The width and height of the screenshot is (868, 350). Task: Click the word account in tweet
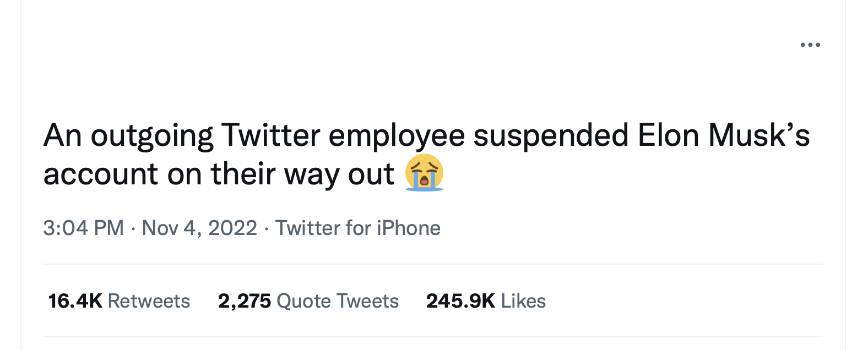click(101, 174)
